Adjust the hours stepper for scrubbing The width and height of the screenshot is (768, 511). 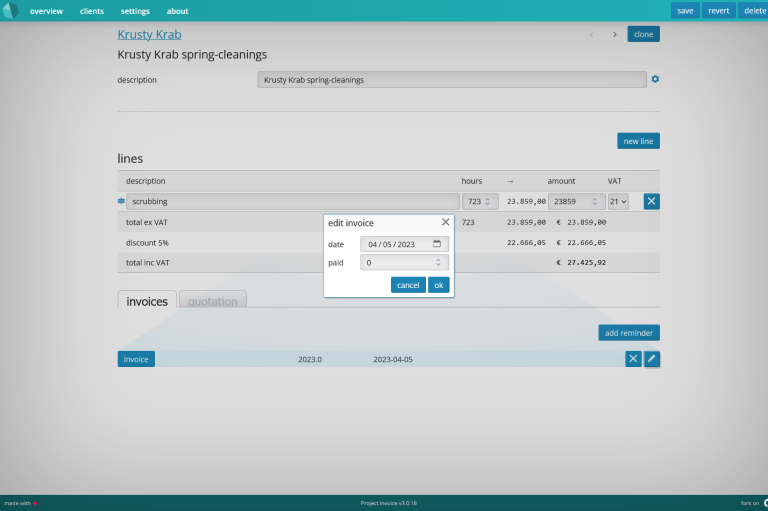(x=487, y=201)
